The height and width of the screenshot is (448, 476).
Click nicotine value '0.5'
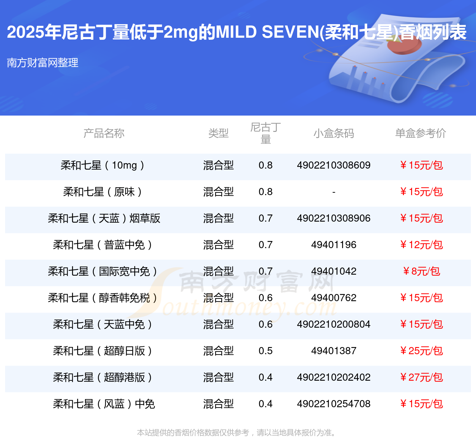pos(266,351)
